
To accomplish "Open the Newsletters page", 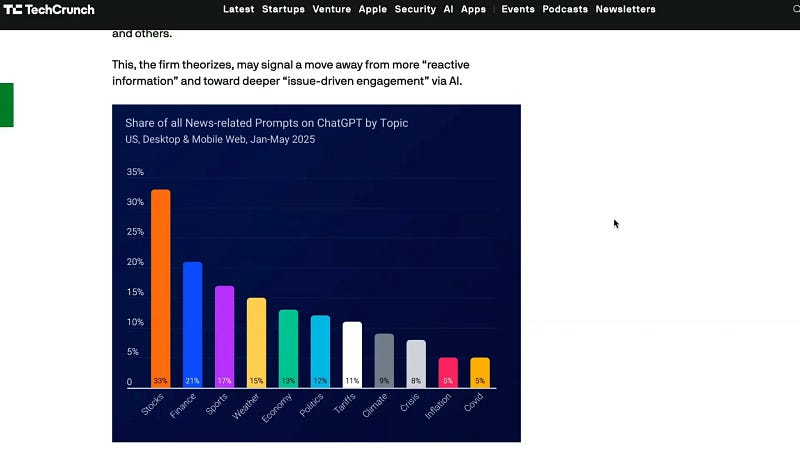I will point(626,9).
